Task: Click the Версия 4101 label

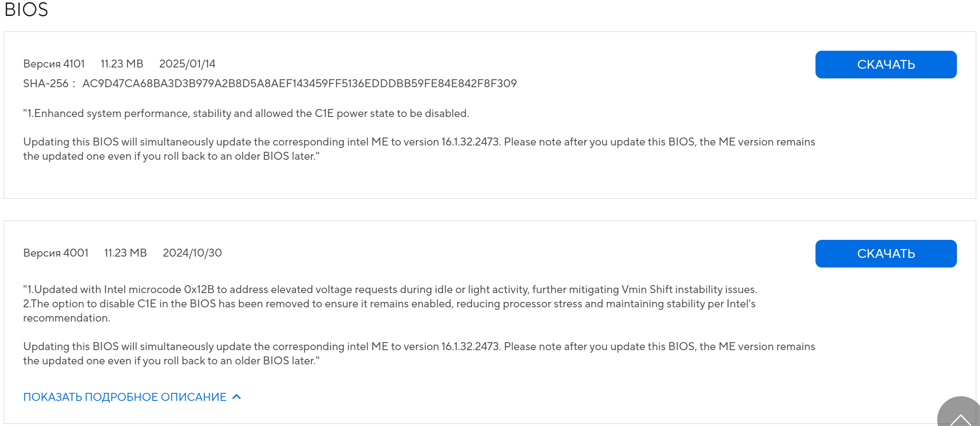Action: coord(54,64)
